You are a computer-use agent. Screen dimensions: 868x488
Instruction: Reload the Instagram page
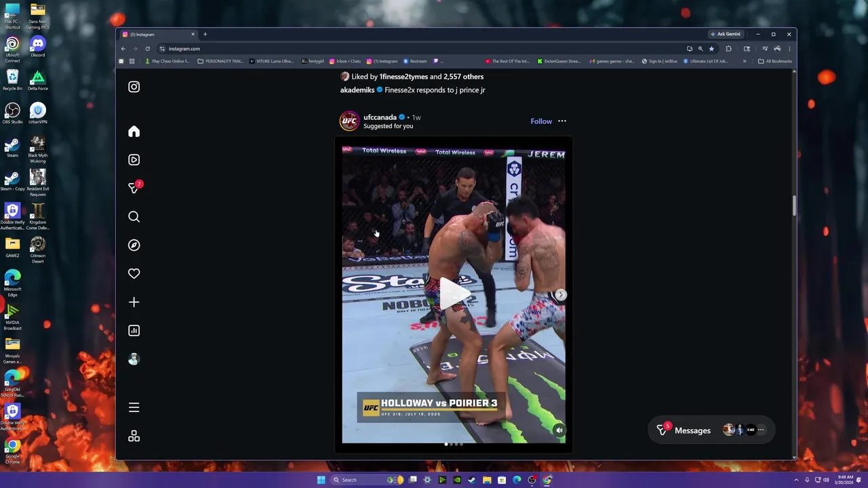pos(147,49)
